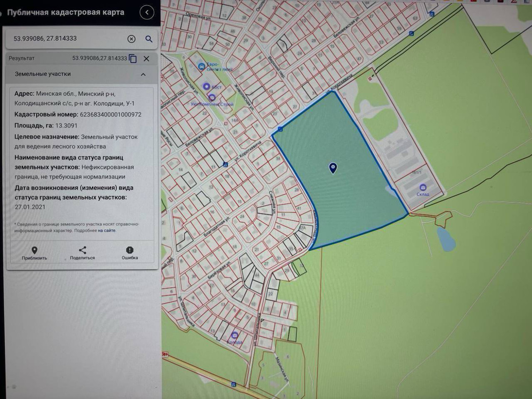
Task: Report an error via Ошибка
Action: [129, 253]
